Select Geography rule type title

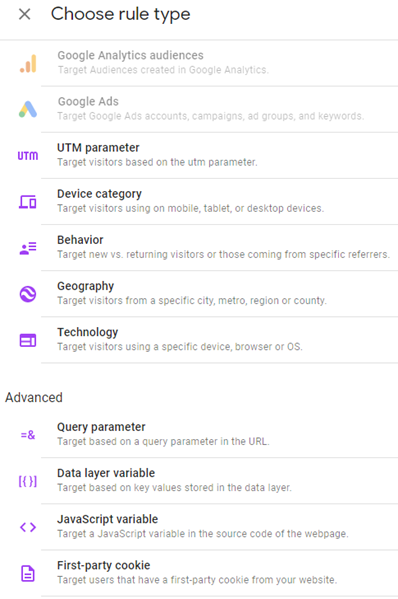point(86,286)
